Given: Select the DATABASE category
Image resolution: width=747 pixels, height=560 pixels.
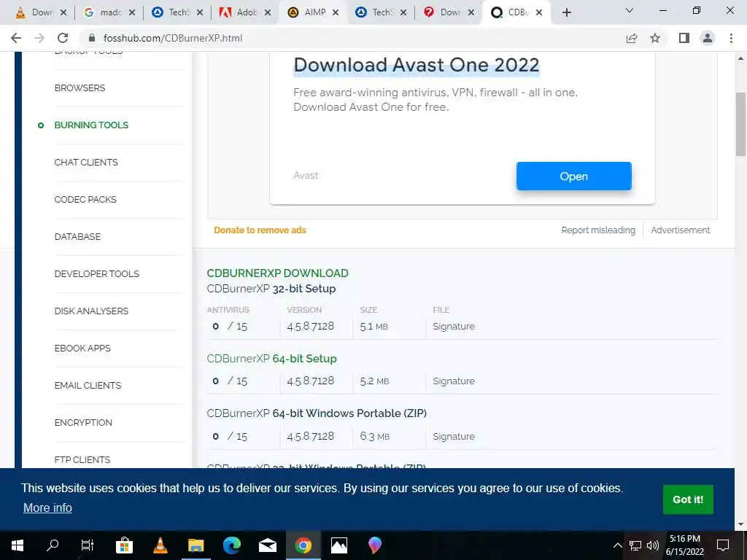Looking at the screenshot, I should pos(77,237).
